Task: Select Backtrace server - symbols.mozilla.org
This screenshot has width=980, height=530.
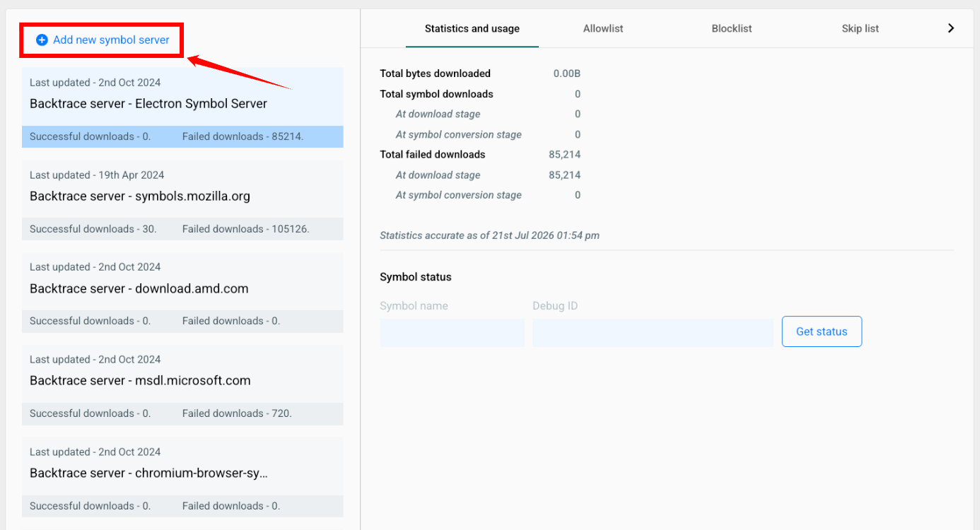Action: (182, 200)
